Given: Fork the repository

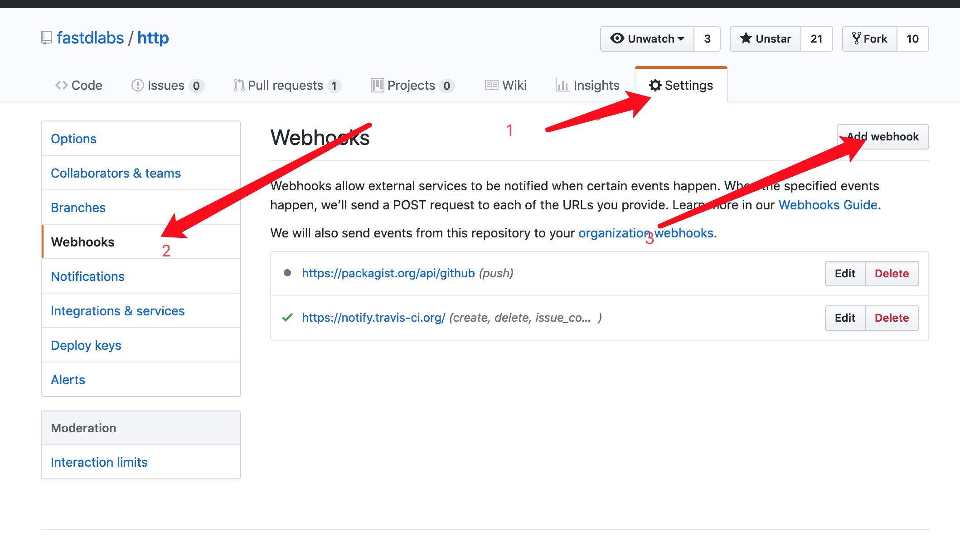Looking at the screenshot, I should tap(869, 39).
